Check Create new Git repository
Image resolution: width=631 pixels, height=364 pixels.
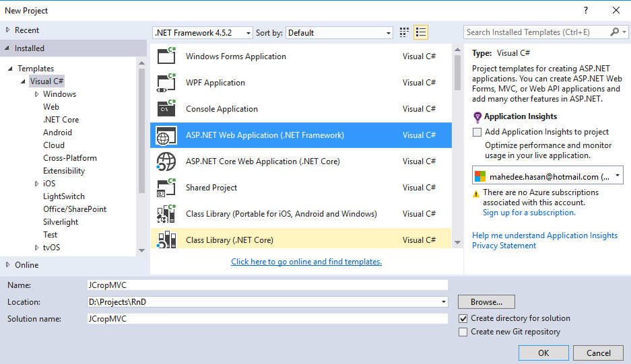[x=463, y=332]
